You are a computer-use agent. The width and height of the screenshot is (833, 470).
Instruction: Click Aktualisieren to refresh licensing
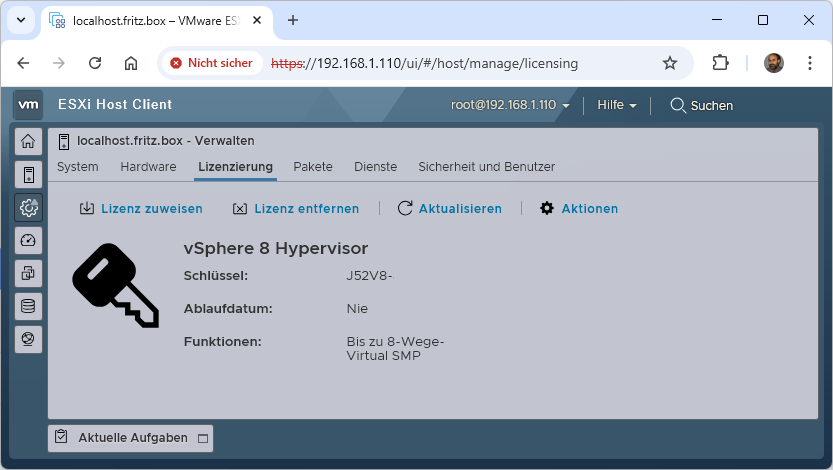click(x=449, y=209)
